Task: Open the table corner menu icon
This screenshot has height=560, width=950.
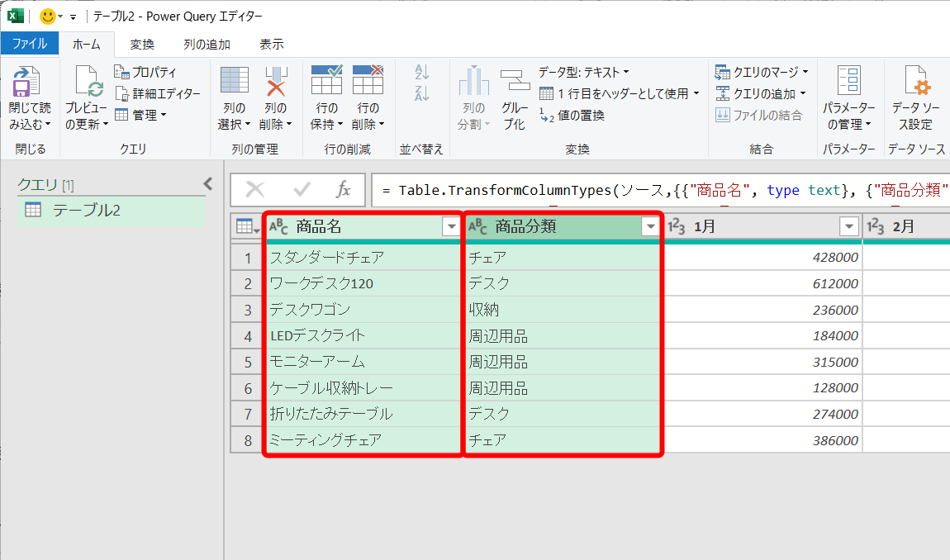Action: tap(247, 226)
